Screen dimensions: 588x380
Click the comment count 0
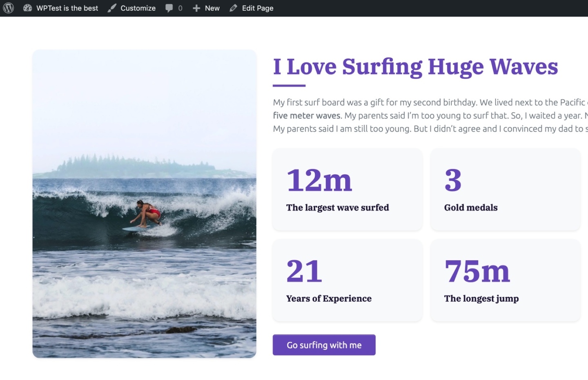tap(180, 8)
